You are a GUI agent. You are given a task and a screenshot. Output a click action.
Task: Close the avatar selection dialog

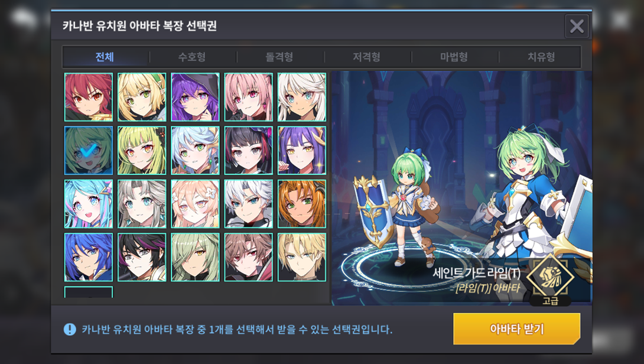[x=577, y=26]
